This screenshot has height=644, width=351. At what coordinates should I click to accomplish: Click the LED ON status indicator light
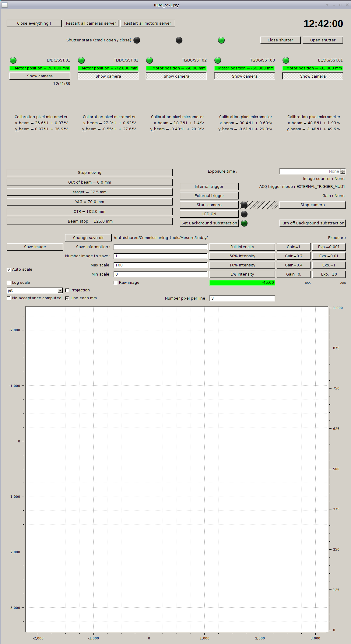[244, 214]
